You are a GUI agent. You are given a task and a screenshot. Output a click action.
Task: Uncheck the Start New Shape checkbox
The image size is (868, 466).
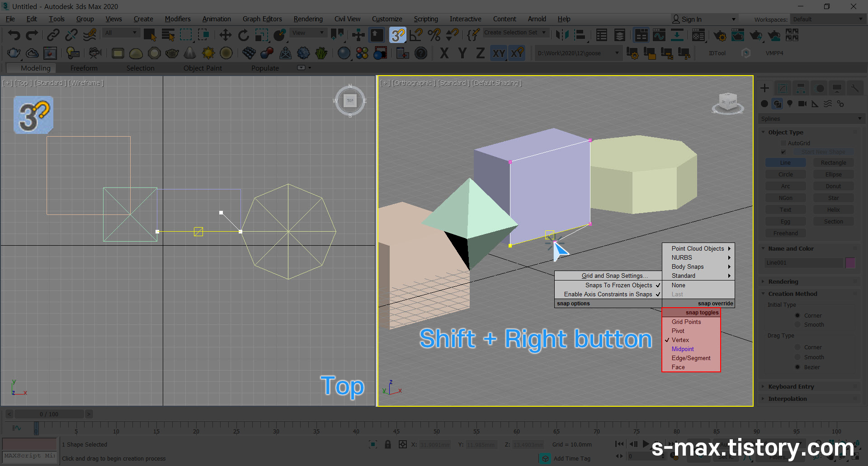(x=783, y=152)
